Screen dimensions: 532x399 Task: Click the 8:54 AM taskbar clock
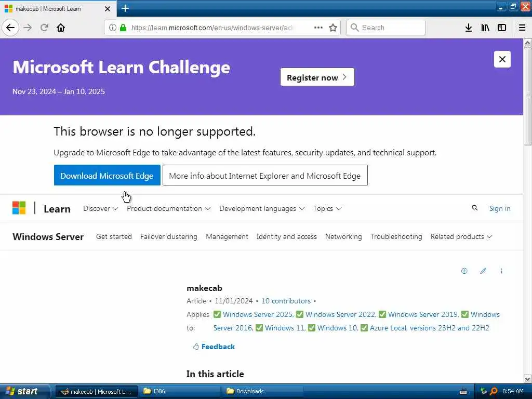[513, 391]
